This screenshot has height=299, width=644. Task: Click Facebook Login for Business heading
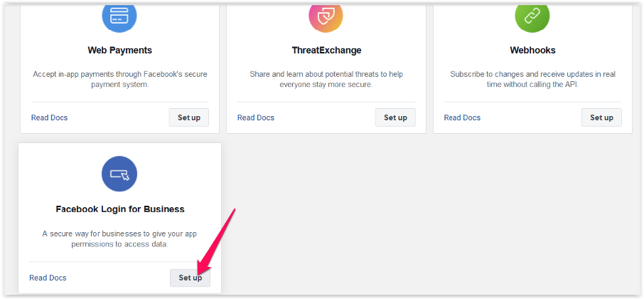[120, 209]
